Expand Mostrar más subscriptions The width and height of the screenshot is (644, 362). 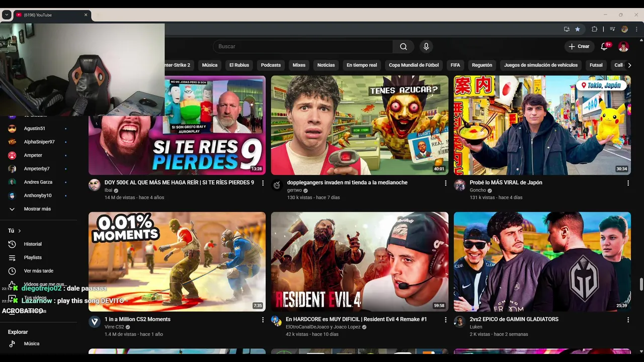pos(38,209)
